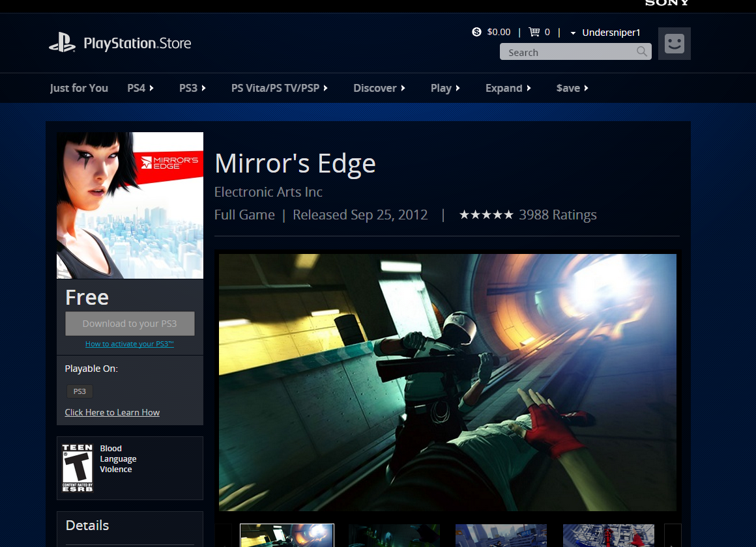Click Download to your PS3 button
756x547 pixels.
click(130, 324)
